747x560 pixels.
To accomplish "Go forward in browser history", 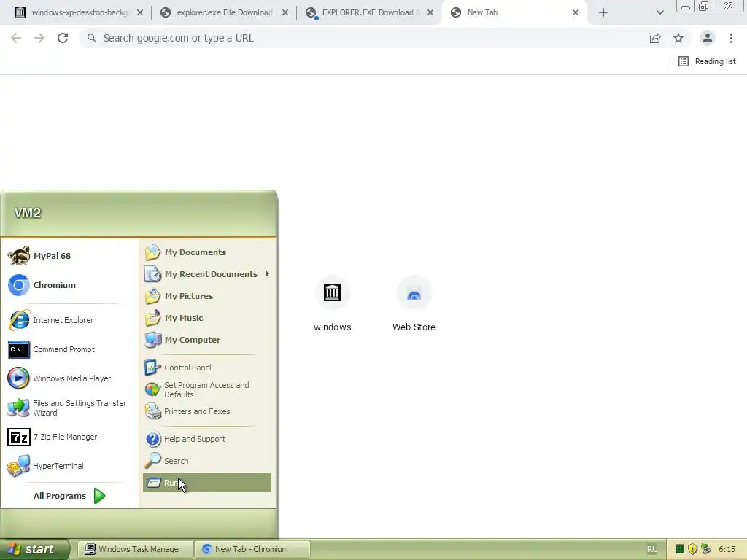I will point(39,38).
